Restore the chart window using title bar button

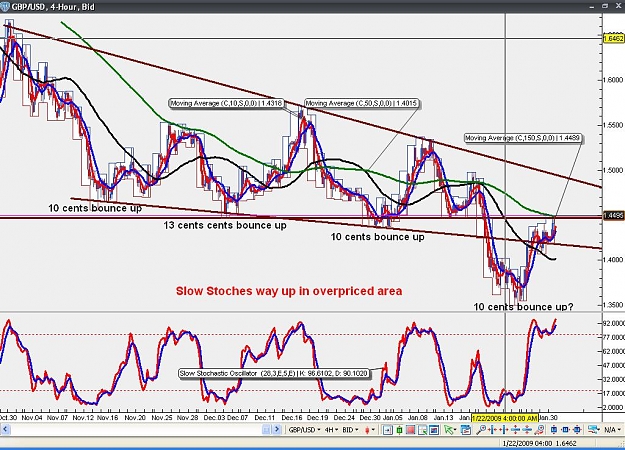point(605,6)
